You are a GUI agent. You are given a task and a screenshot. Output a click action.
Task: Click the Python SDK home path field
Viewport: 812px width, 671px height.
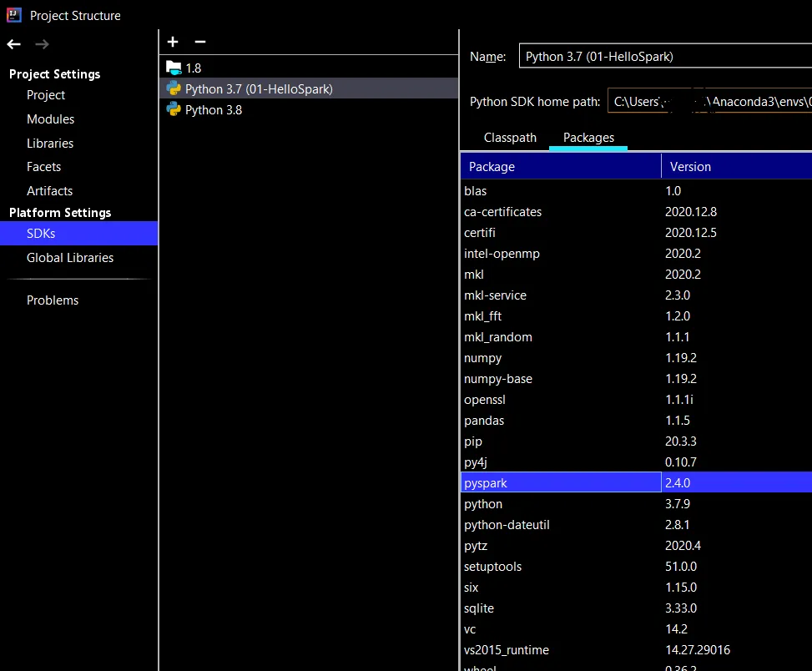click(x=709, y=102)
